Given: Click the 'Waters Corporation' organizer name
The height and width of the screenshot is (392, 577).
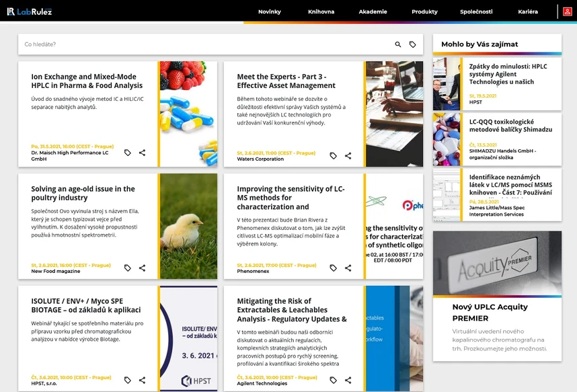Looking at the screenshot, I should point(260,159).
